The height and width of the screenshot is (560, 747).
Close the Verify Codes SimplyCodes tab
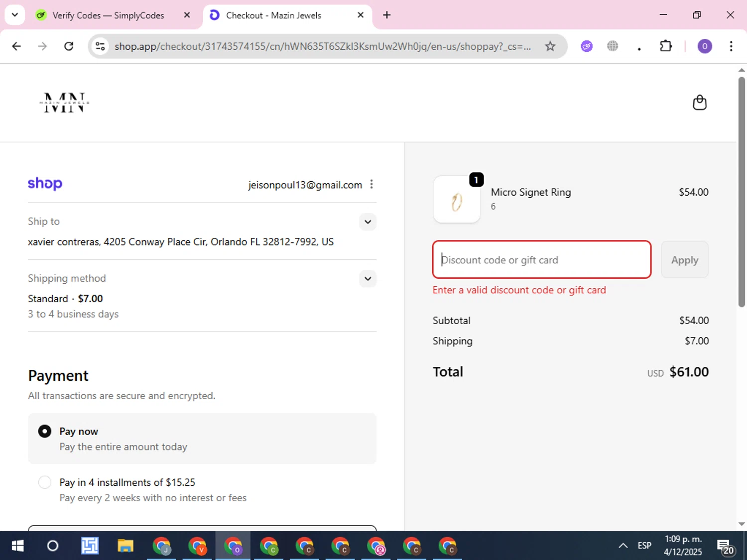pyautogui.click(x=187, y=15)
